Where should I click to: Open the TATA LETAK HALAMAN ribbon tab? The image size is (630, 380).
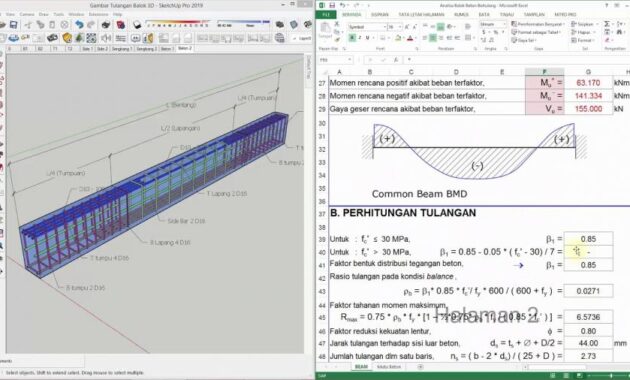(421, 14)
